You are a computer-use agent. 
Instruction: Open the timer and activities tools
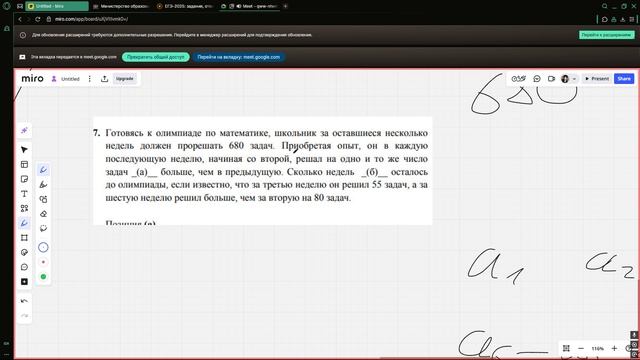click(518, 79)
